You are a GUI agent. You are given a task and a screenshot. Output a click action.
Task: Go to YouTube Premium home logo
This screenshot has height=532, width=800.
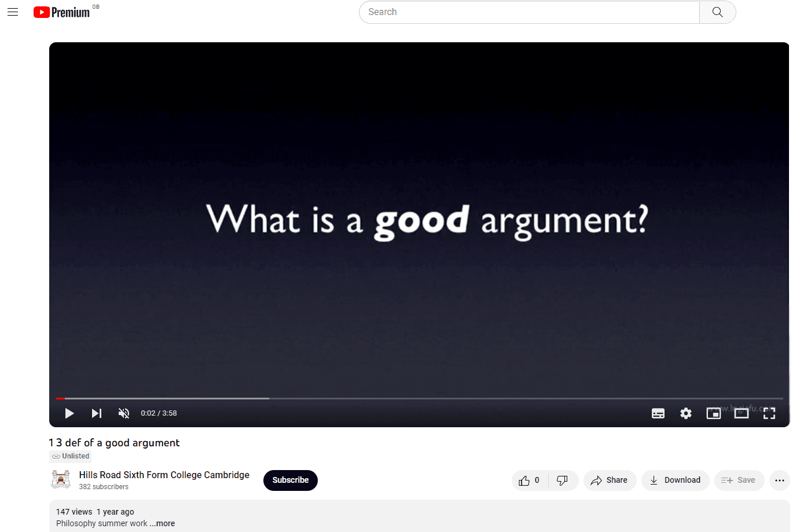62,12
